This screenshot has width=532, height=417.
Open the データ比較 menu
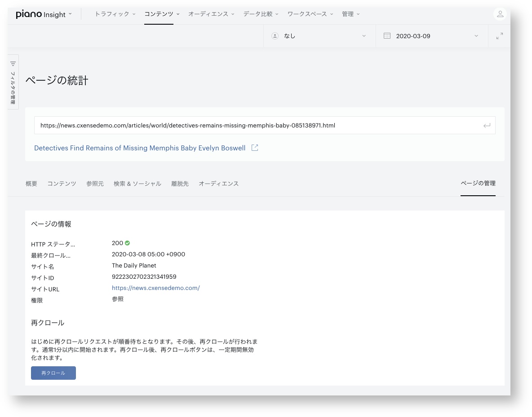click(261, 14)
